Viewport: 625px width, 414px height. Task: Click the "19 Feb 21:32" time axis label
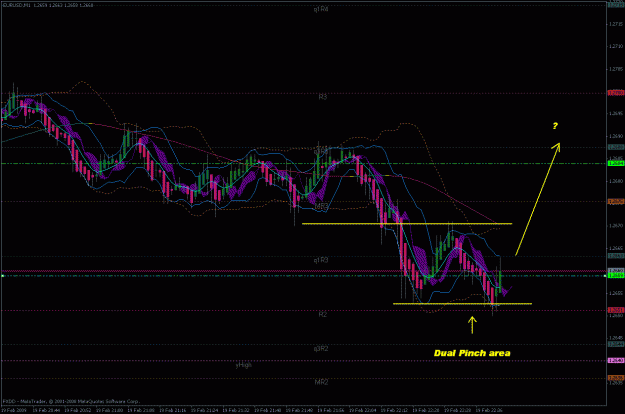[x=236, y=410]
